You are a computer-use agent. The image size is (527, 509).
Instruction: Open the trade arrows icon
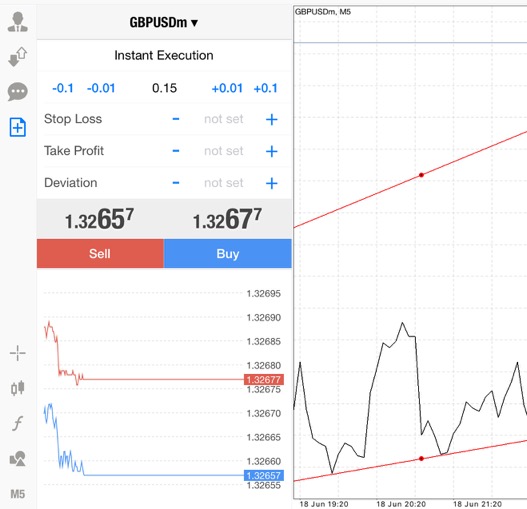click(17, 56)
